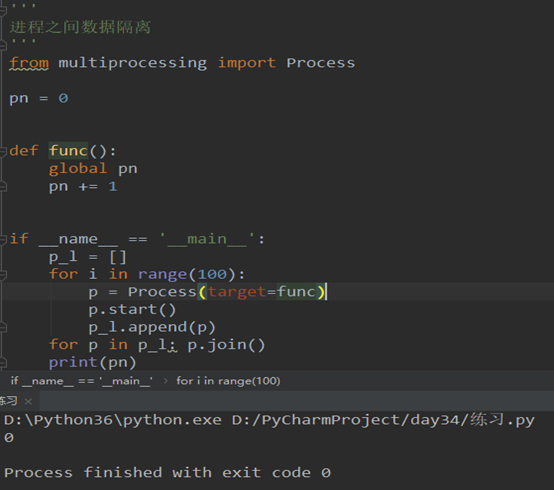Click the p.join() call
Screen dimensions: 554x490
click(226, 345)
